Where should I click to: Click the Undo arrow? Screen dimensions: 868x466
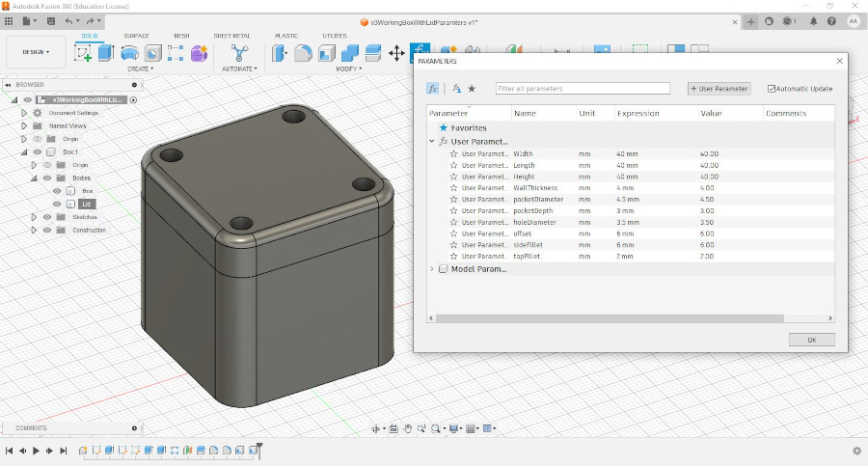(x=68, y=21)
